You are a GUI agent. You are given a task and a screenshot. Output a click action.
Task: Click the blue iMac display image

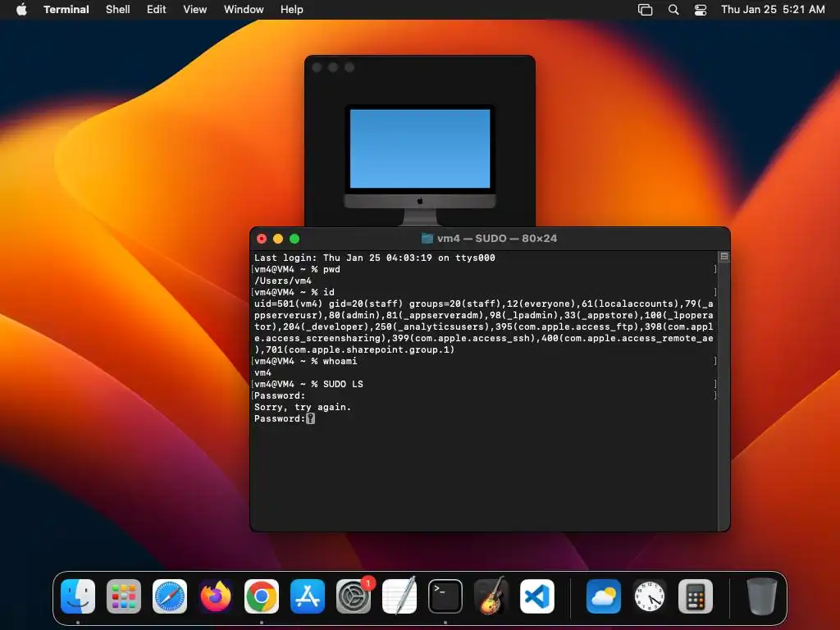pos(420,148)
